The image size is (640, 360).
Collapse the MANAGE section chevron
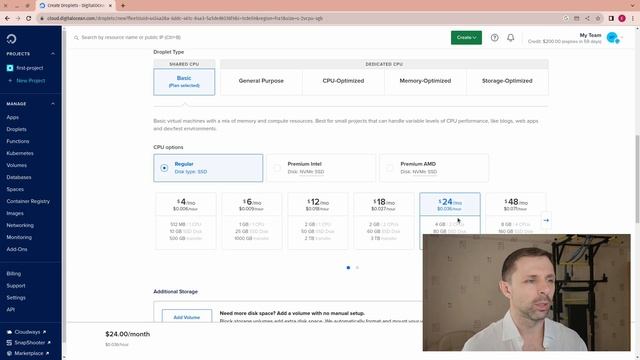click(x=53, y=104)
